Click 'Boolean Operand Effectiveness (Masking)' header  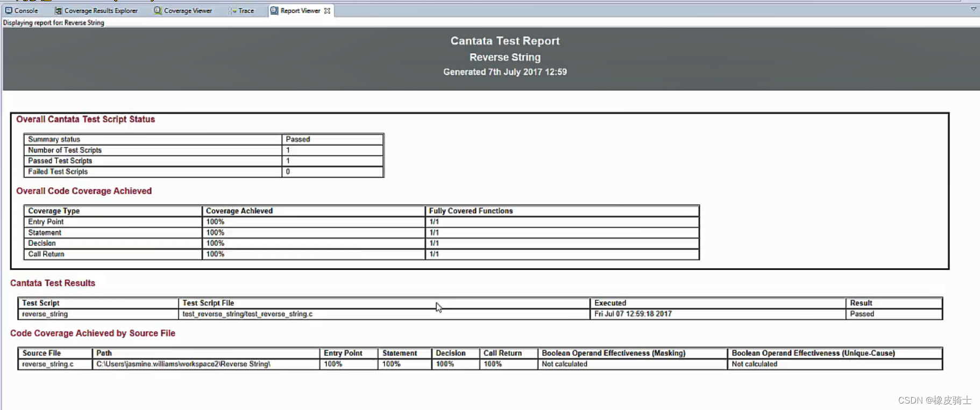point(632,353)
